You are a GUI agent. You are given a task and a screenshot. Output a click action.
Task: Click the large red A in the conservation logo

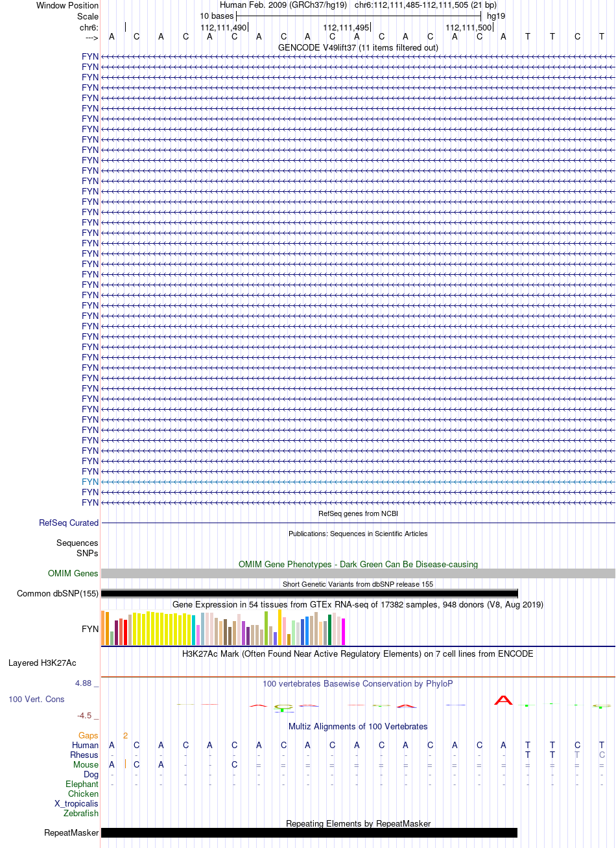click(503, 700)
